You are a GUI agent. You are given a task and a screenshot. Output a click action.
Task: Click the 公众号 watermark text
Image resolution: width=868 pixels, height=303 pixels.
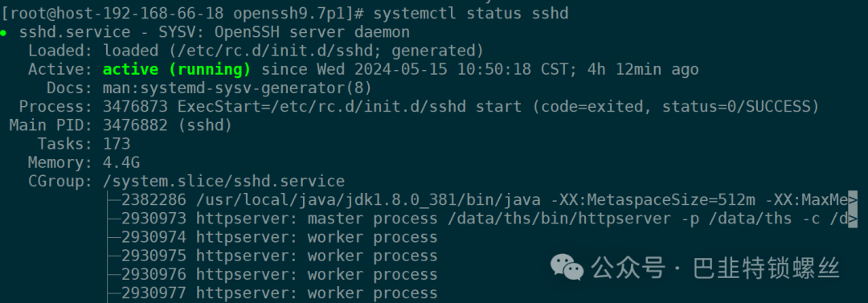(628, 268)
